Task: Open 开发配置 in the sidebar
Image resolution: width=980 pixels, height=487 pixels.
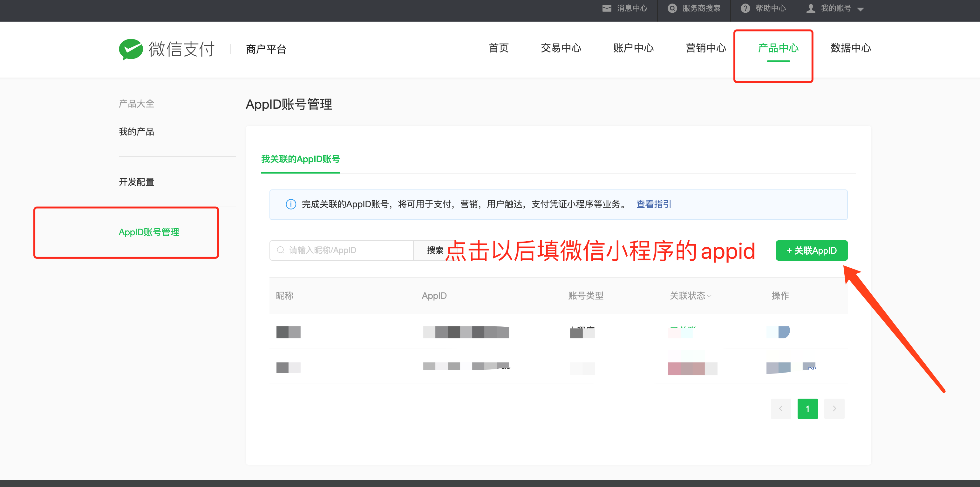Action: coord(136,182)
